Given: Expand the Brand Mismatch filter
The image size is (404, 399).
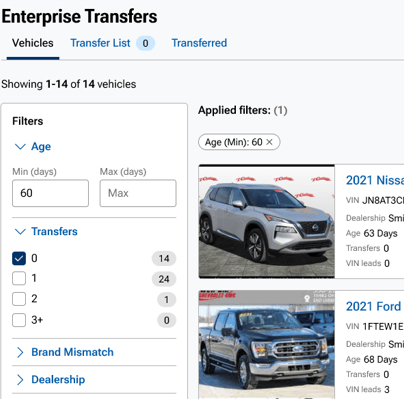Looking at the screenshot, I should click(x=20, y=352).
